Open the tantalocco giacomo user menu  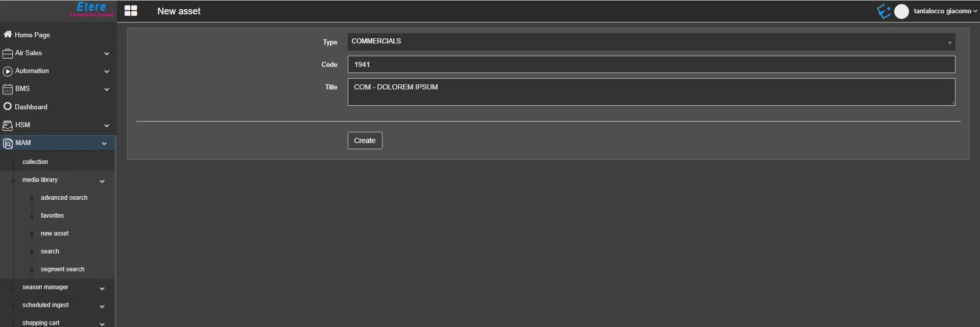(945, 11)
